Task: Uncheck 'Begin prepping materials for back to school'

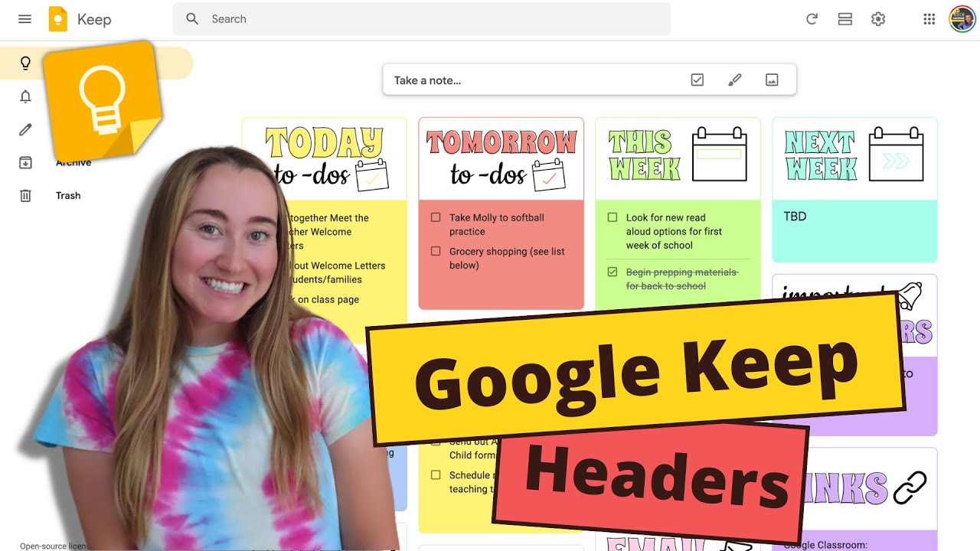Action: click(612, 272)
